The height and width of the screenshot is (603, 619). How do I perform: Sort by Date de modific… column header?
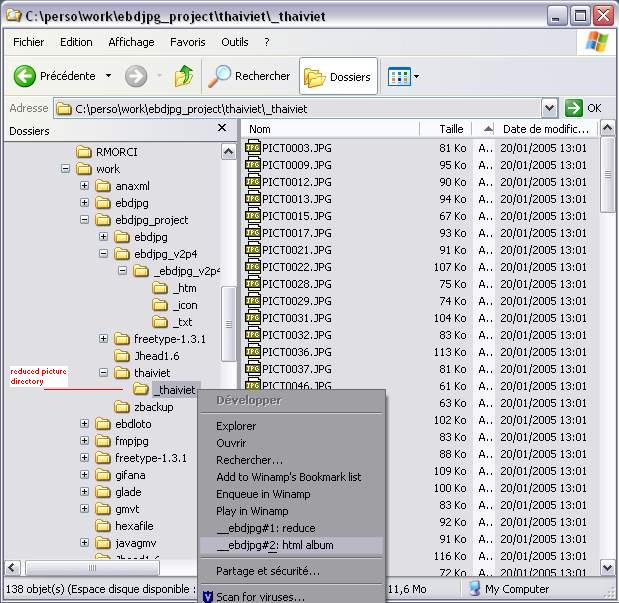[x=546, y=129]
